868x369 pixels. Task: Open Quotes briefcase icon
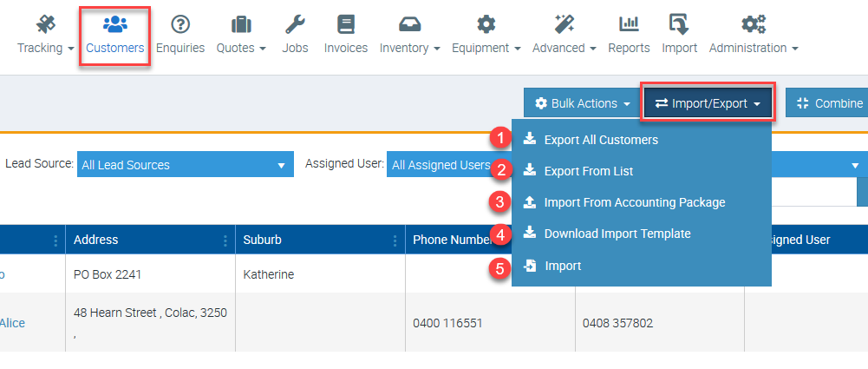point(241,24)
